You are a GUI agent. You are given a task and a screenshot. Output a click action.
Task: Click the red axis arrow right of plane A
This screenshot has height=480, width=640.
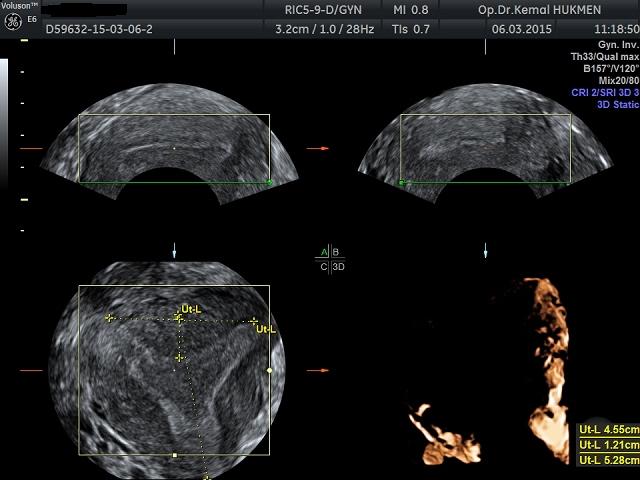coord(318,149)
